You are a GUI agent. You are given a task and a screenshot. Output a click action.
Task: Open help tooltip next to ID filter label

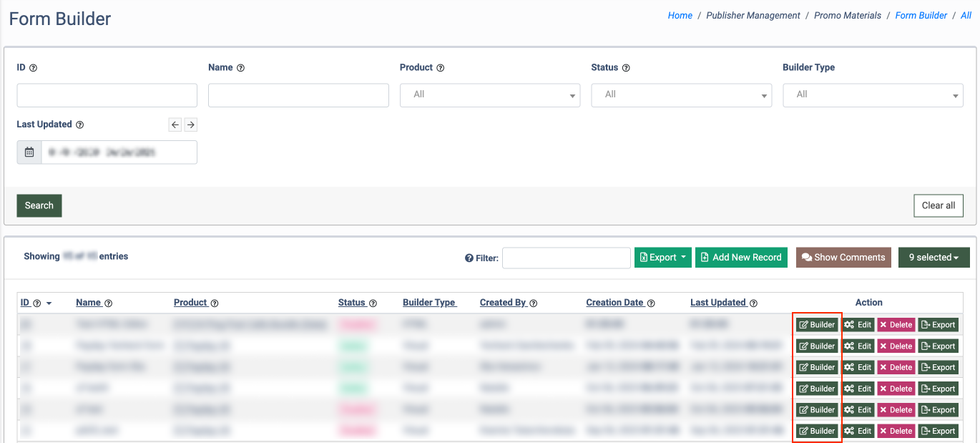click(33, 68)
